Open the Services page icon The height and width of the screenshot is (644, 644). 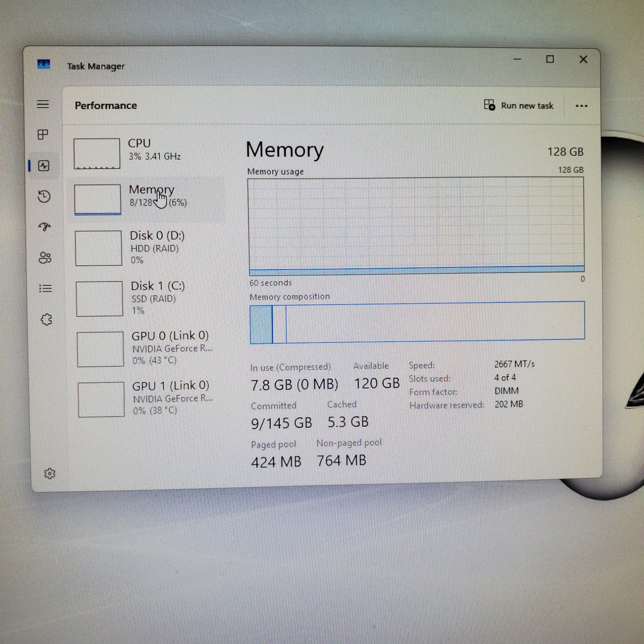(45, 319)
